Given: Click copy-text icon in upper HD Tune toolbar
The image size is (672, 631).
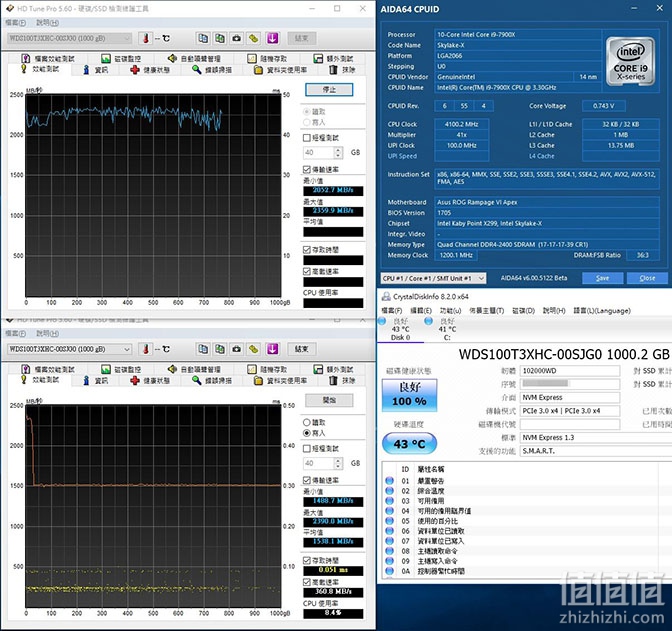Looking at the screenshot, I should coord(203,38).
